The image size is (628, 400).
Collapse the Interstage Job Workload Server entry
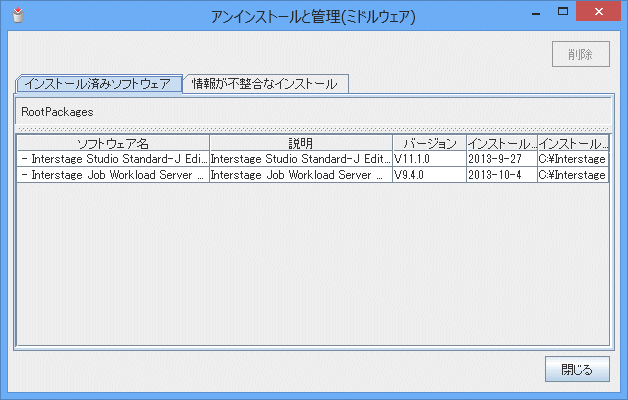(23, 175)
